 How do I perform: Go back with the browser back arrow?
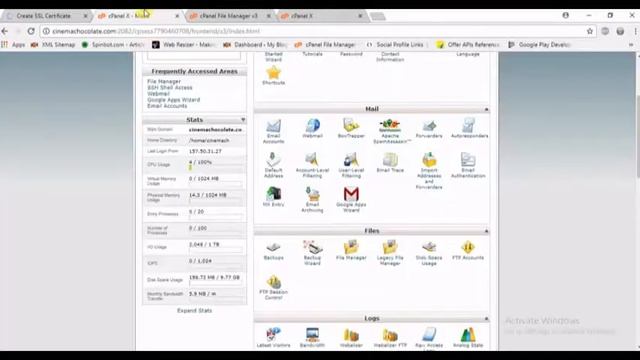pos(5,31)
